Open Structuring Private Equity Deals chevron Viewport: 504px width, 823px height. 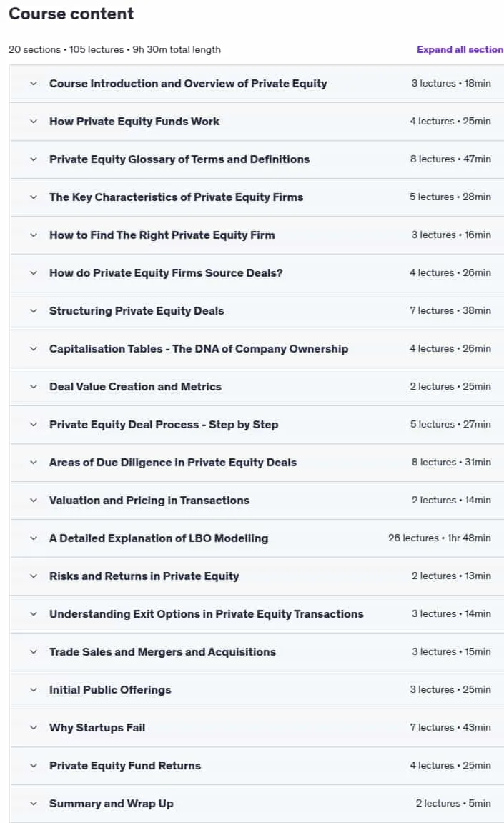click(x=34, y=311)
